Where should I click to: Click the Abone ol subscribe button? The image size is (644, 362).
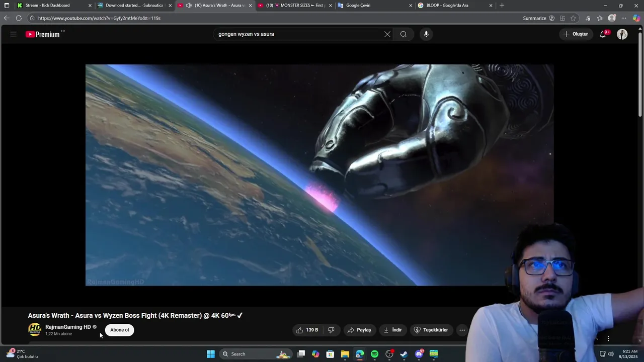(x=120, y=330)
